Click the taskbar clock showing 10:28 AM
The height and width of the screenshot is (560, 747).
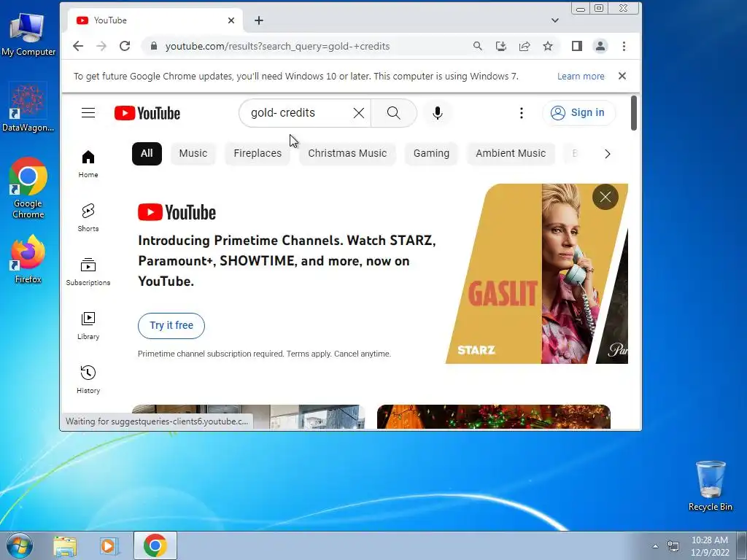(x=710, y=546)
